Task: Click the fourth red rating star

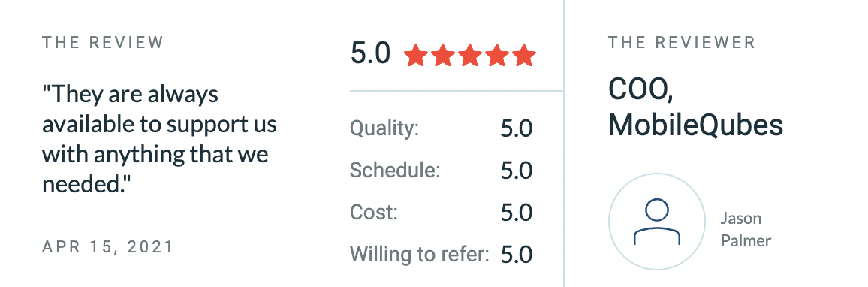Action: (x=497, y=56)
